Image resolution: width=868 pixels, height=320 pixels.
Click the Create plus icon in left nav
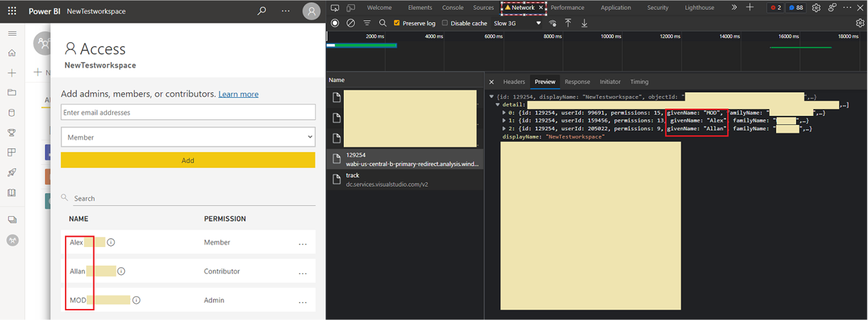tap(11, 73)
